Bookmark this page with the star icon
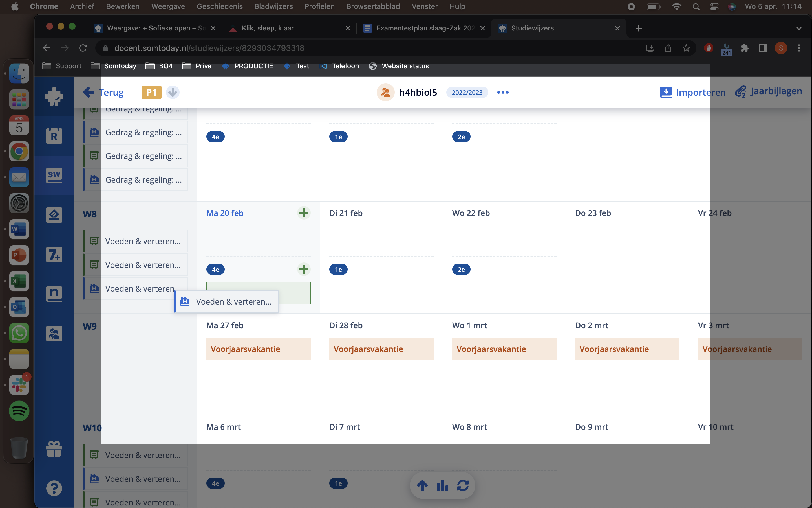 pos(686,48)
